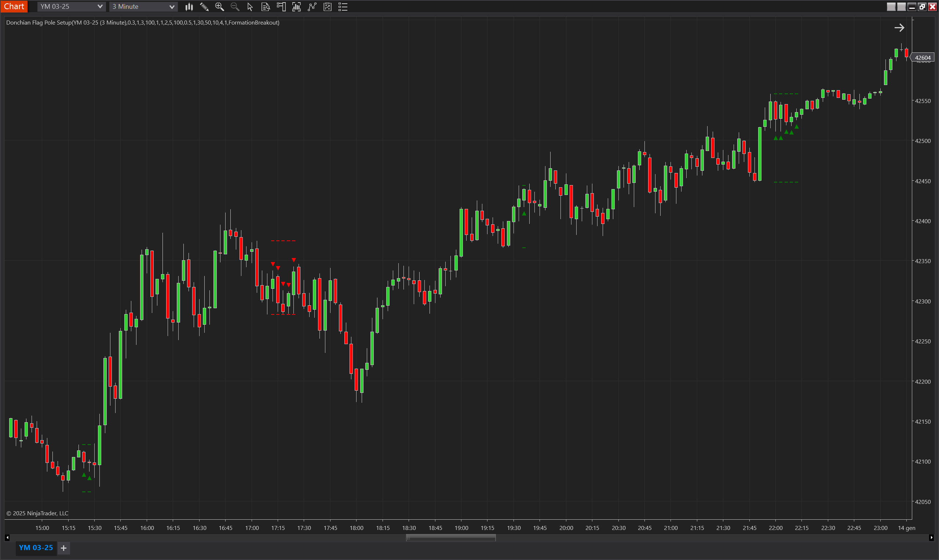Open the data box icon
Viewport: 939px width, 560px height.
point(266,7)
